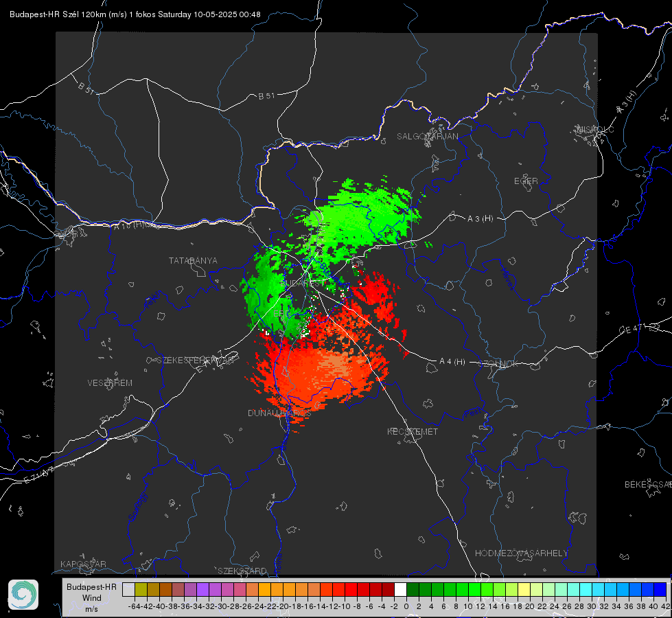This screenshot has height=618, width=672.
Task: Click the SZÉKESFEHÉRVÁR city label
Action: pos(194,360)
